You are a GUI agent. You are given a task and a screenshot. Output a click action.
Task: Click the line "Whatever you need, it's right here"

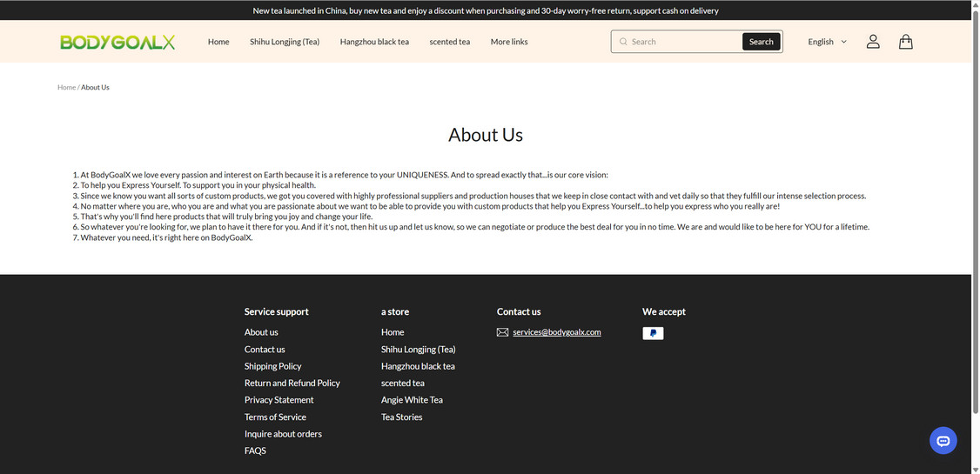point(167,238)
